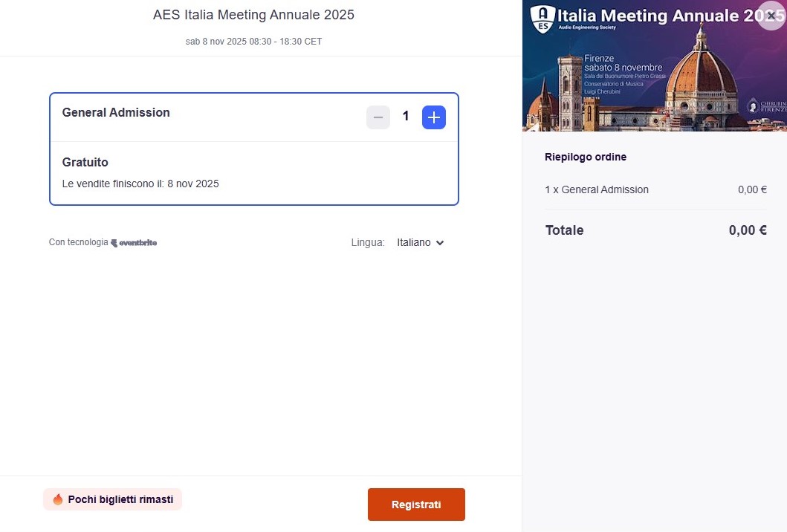The image size is (787, 532).
Task: Open the Lingua language dropdown
Action: point(420,242)
